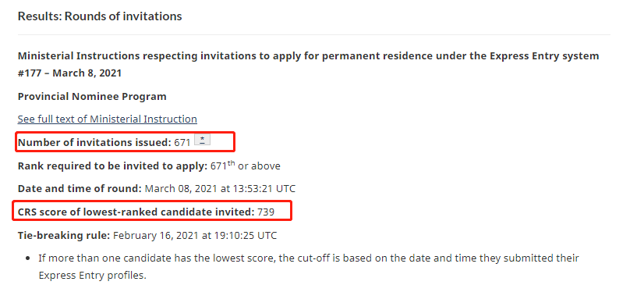Click the bullet point before "If more than one candidate"
The width and height of the screenshot is (644, 285).
tap(28, 258)
